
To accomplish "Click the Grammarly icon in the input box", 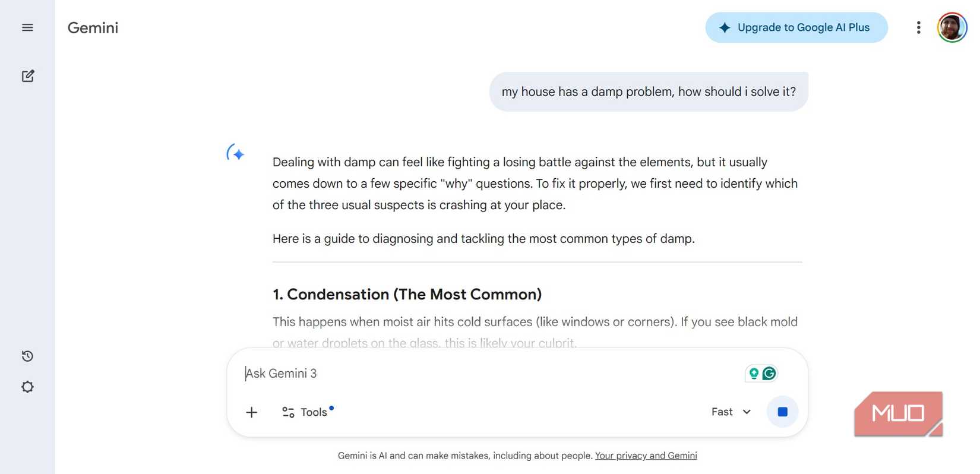I will point(769,373).
